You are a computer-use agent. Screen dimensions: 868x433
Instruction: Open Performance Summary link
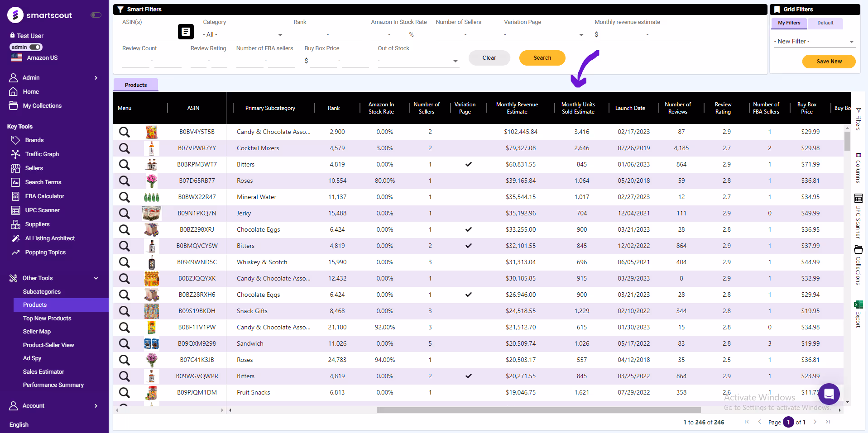point(53,385)
